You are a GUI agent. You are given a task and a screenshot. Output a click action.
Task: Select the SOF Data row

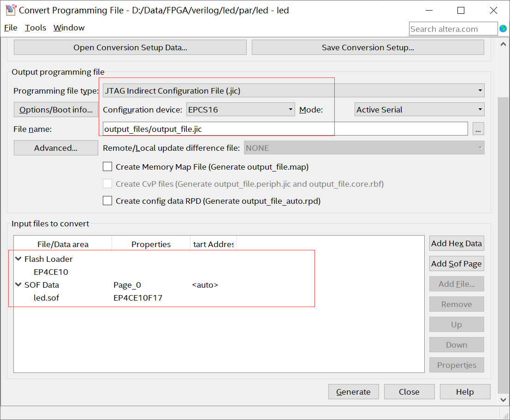[42, 285]
